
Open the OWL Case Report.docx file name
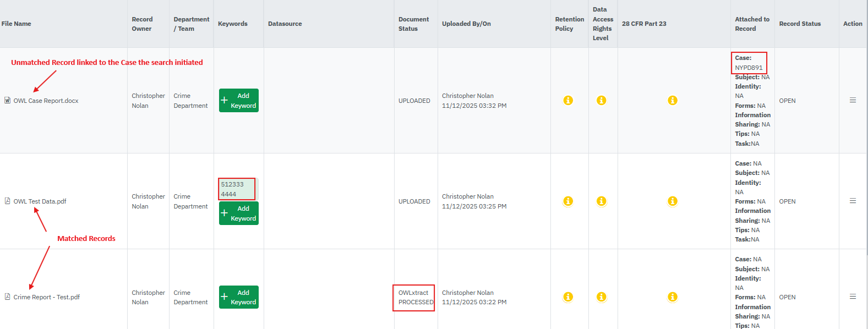click(46, 101)
